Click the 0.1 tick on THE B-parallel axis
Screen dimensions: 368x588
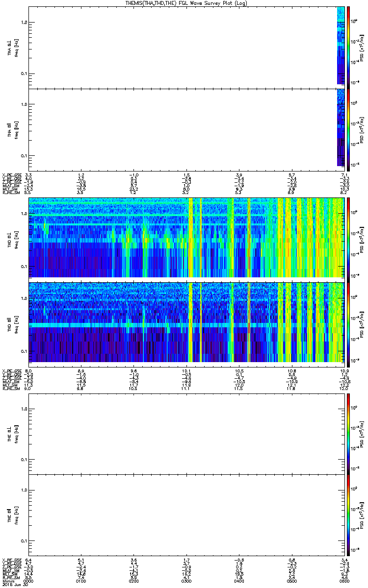point(23,541)
